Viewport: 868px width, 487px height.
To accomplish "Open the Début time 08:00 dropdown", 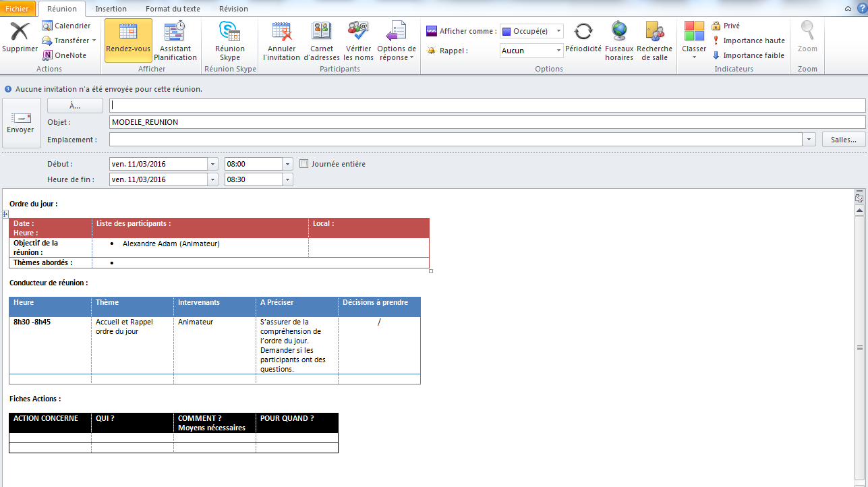I will (x=288, y=164).
